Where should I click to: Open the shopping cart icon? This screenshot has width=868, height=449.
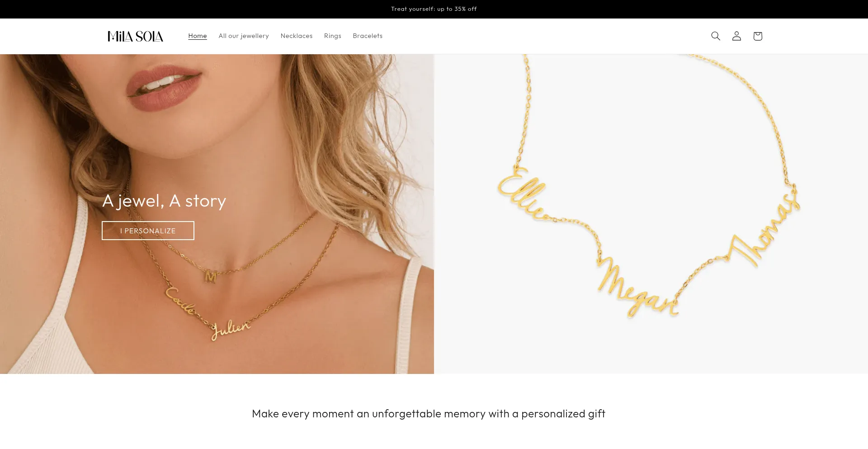pos(758,36)
